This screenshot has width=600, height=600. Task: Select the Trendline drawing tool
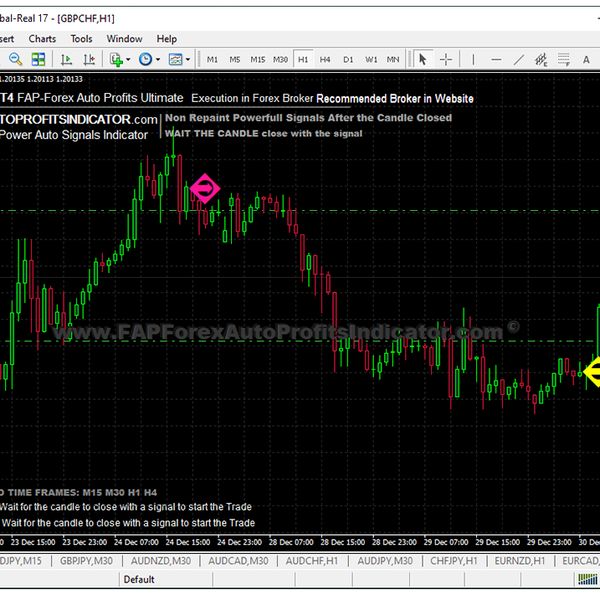[518, 59]
